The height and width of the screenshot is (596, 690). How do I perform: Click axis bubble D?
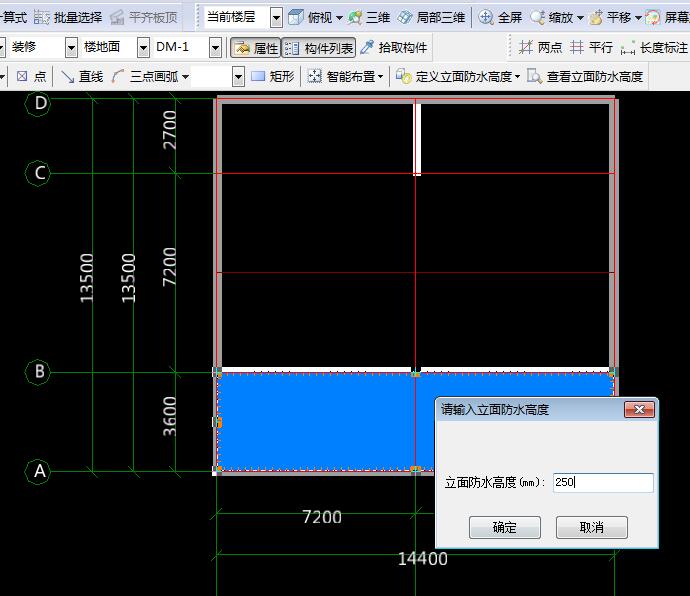coord(39,103)
